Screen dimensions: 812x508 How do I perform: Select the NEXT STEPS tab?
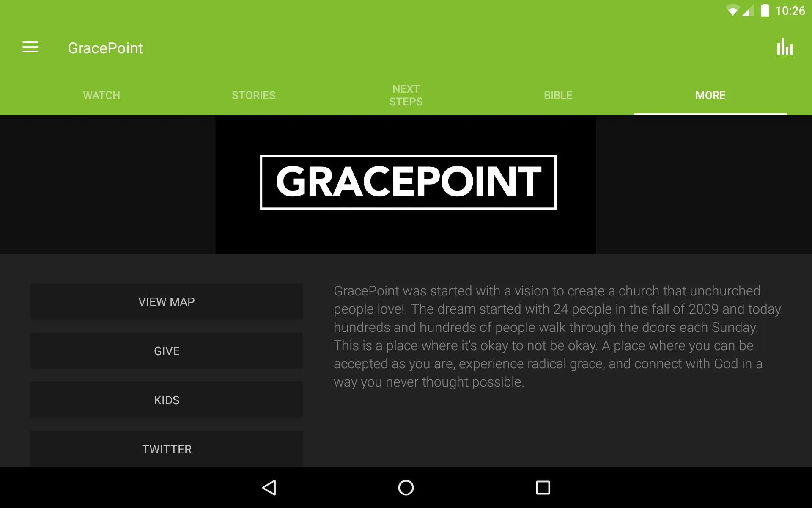(406, 95)
